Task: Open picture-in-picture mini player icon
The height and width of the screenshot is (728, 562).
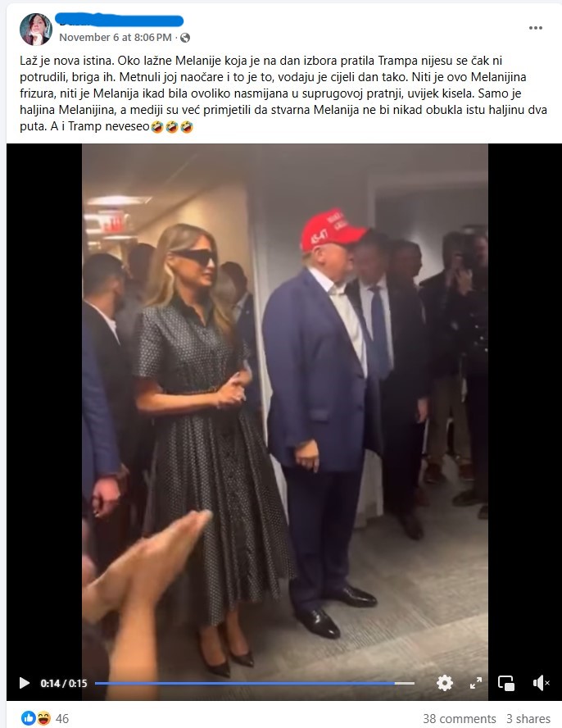Action: (505, 683)
